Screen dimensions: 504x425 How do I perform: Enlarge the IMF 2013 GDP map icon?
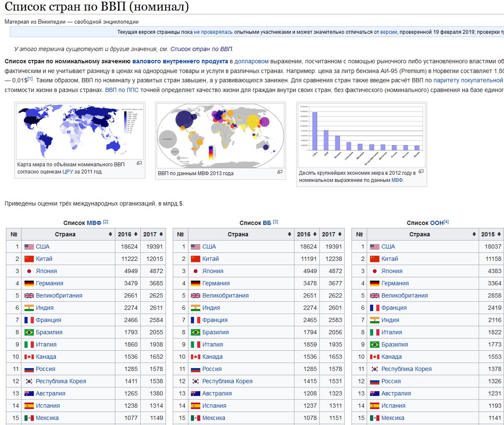click(280, 172)
